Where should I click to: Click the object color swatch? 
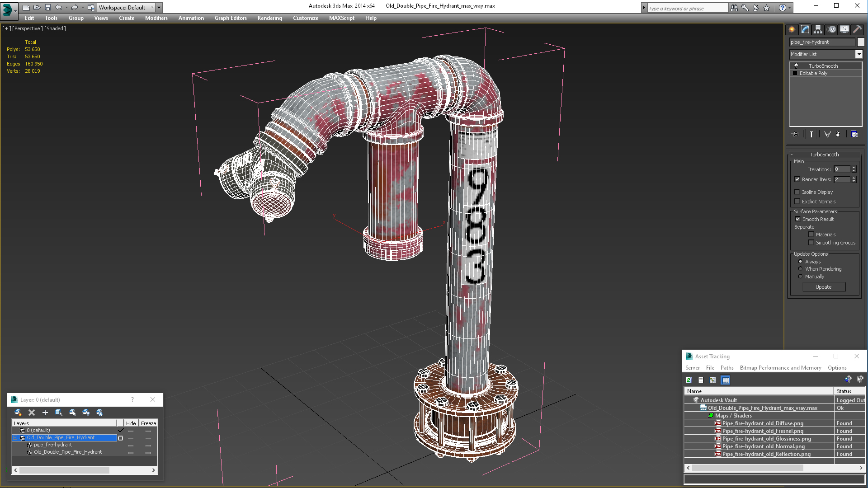pos(861,42)
